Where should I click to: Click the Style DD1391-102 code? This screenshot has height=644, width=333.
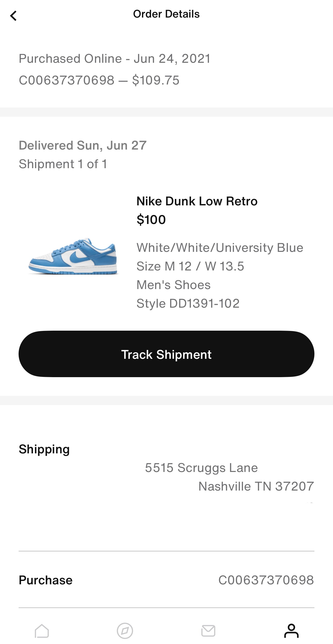[x=188, y=304]
